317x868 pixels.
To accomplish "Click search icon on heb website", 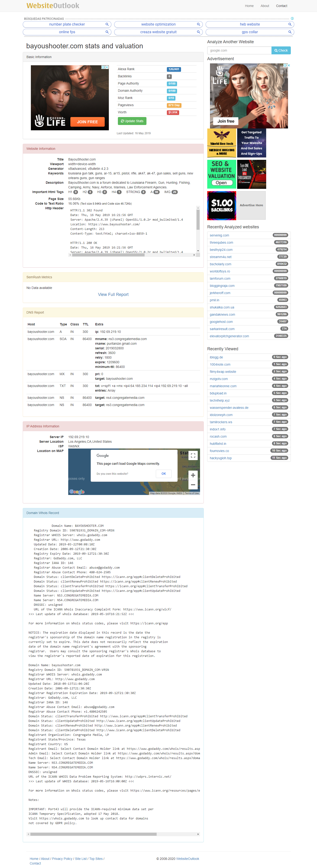I will point(290,25).
